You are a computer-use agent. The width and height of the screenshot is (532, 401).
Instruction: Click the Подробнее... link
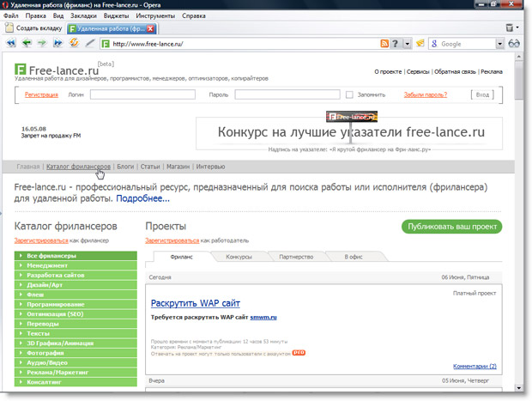click(142, 198)
